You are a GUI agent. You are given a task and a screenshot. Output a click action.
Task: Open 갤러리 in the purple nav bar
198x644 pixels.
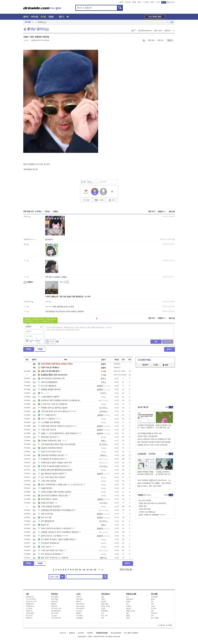(26, 17)
